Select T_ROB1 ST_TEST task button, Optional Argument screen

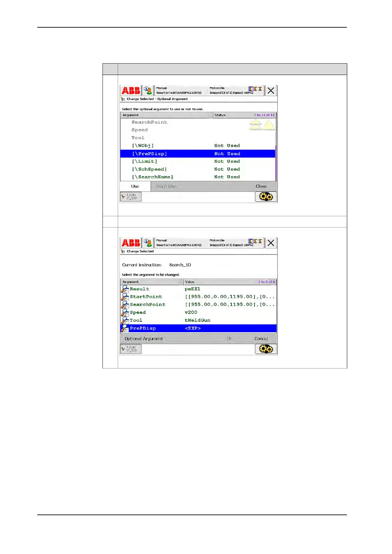tap(131, 197)
